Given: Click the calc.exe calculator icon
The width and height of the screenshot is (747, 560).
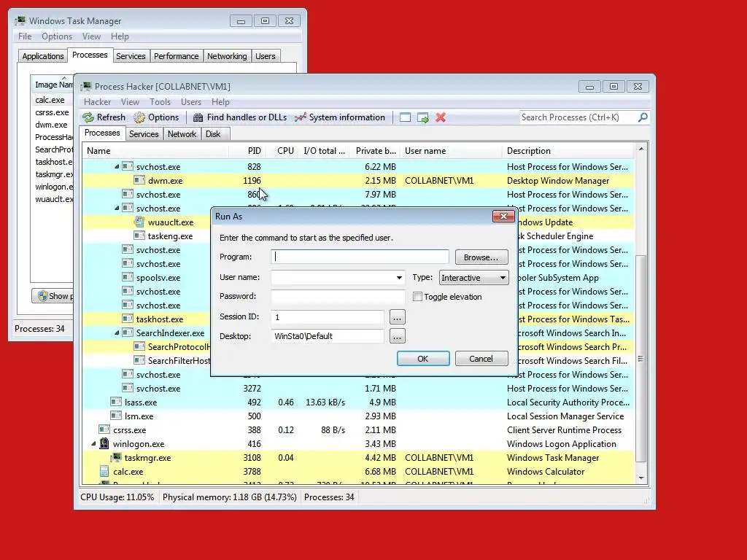Looking at the screenshot, I should point(104,472).
